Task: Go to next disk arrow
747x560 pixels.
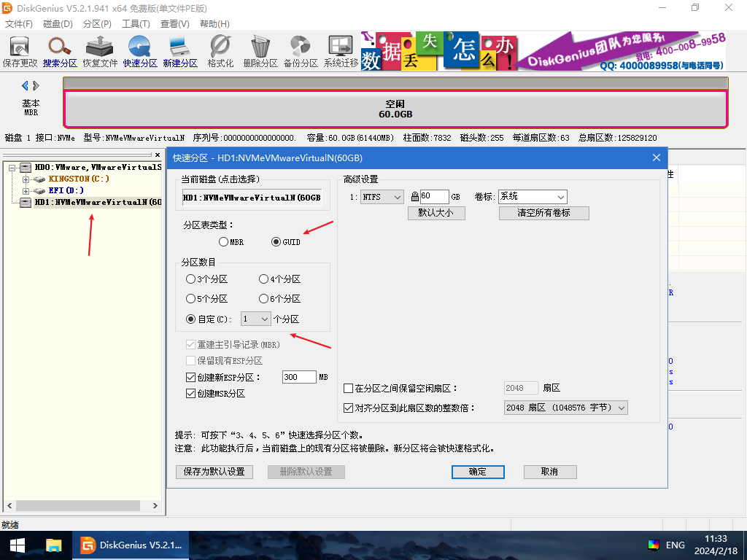Action: [x=36, y=86]
